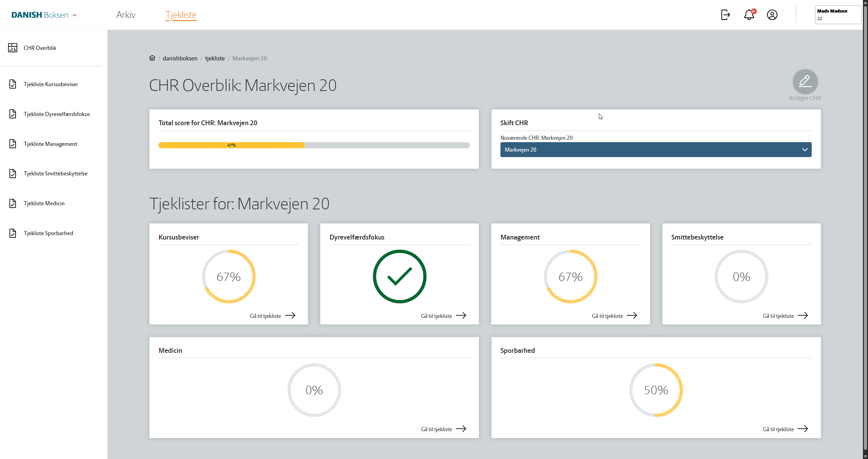
Task: Click the Rediger CHR pencil button
Action: pos(805,81)
